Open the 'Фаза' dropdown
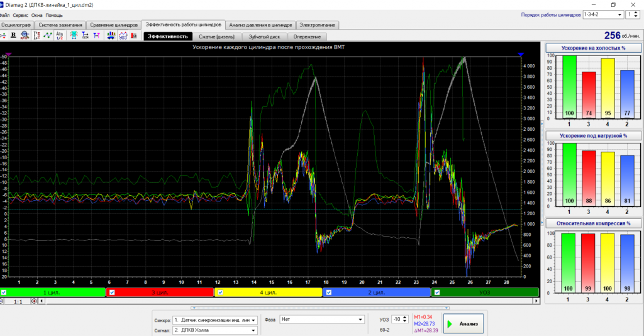Viewport: 644px width, 336px height. coord(321,319)
